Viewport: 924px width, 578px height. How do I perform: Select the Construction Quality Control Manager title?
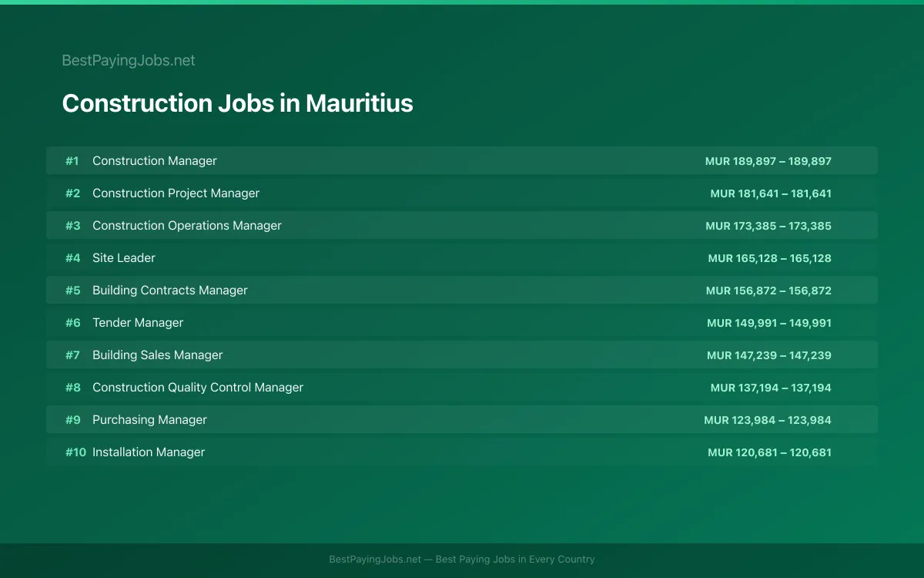click(198, 388)
